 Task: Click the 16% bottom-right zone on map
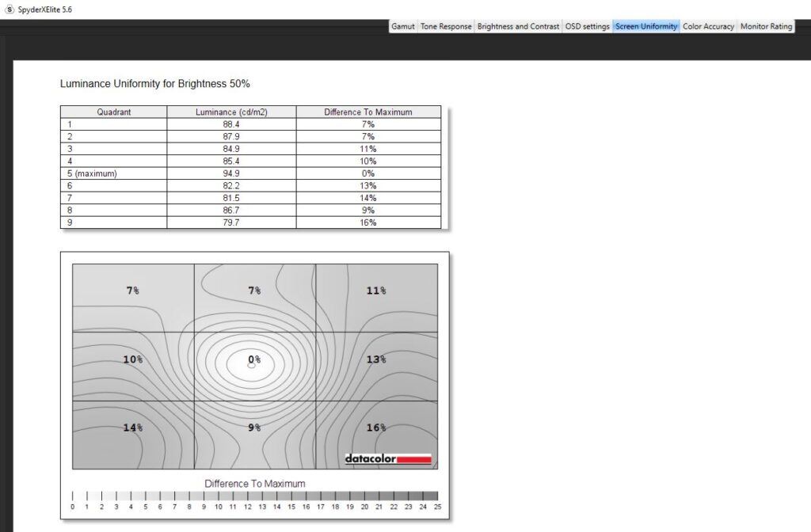tap(376, 428)
